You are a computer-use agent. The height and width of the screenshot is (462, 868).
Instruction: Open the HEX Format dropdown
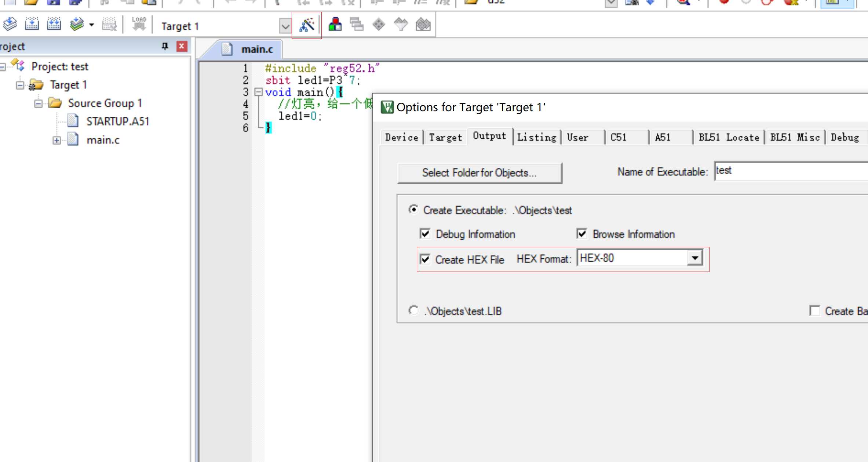pyautogui.click(x=695, y=258)
